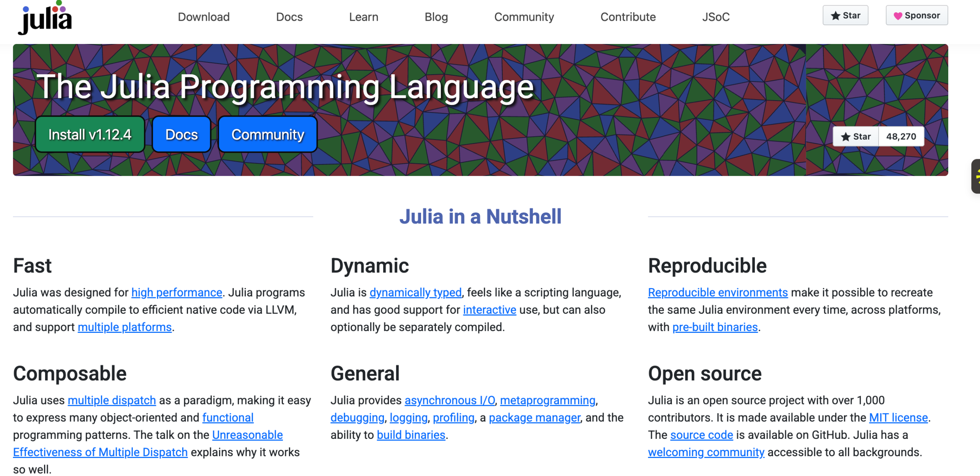Open the Download menu item
Screen dimensions: 980x476
click(x=204, y=17)
